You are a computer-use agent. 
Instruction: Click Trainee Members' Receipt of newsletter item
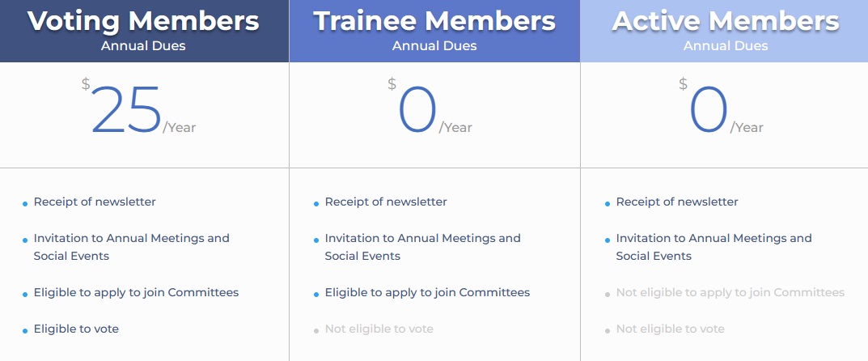tap(386, 202)
